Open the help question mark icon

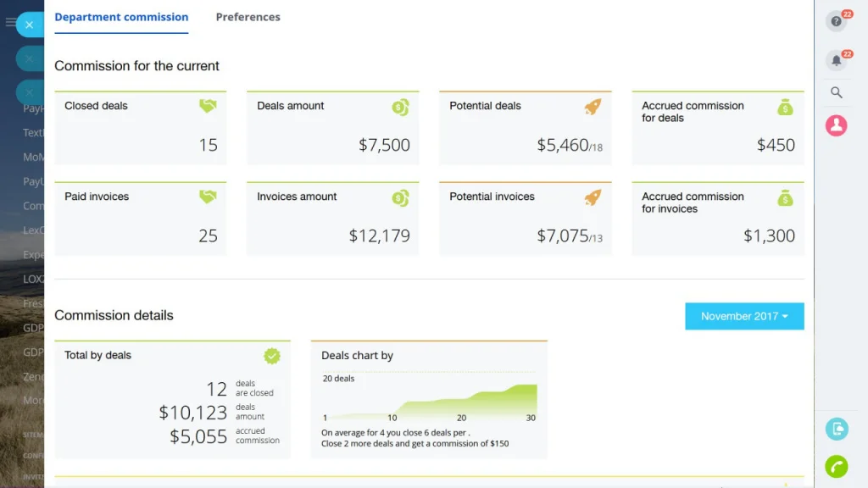coord(836,21)
